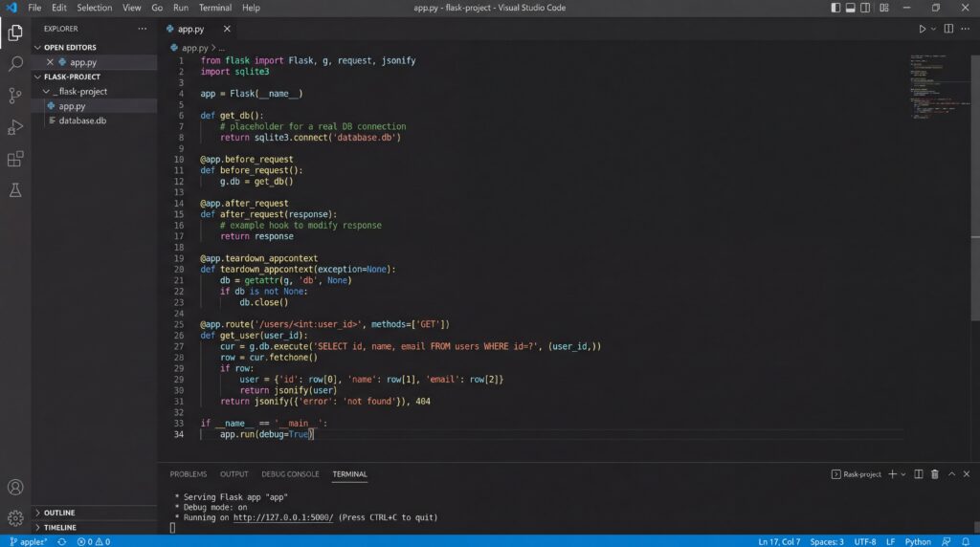
Task: Open the Go menu
Action: (x=157, y=8)
